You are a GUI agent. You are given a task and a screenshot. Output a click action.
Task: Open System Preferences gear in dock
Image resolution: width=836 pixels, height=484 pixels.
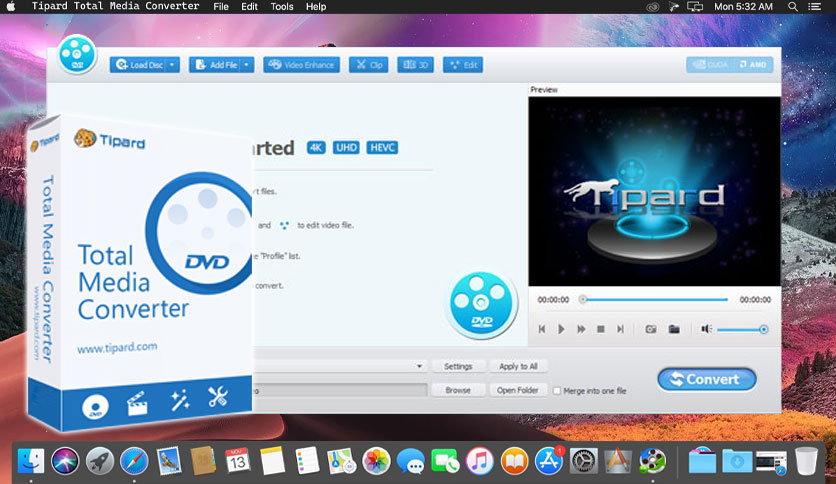tap(583, 461)
